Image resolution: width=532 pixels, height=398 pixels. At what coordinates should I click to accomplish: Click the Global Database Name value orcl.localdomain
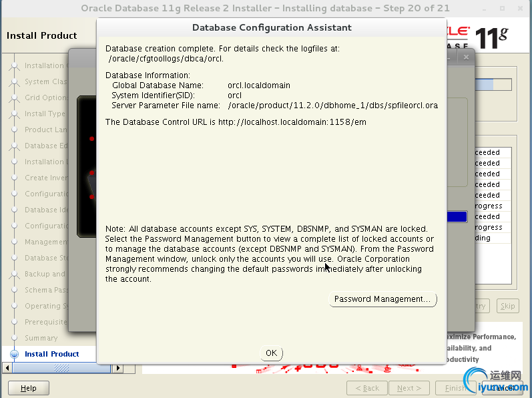(x=259, y=85)
